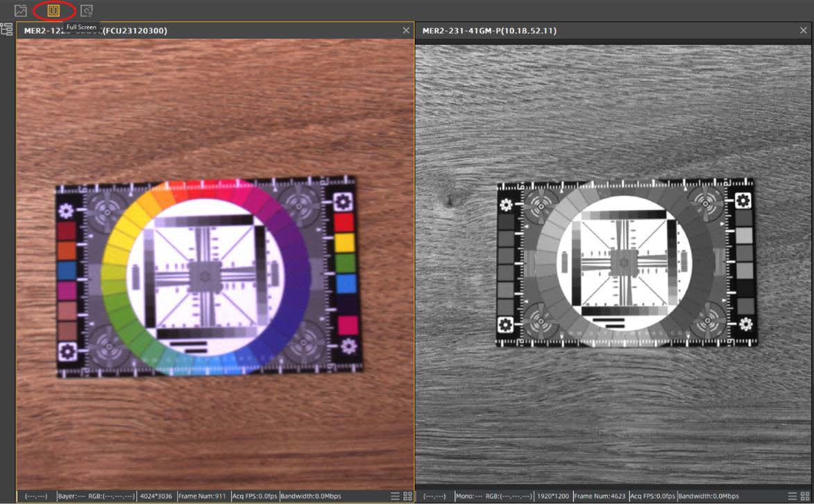Viewport: 814px width, 504px height.
Task: Click grid icon in left camera status bar
Action: [x=407, y=496]
